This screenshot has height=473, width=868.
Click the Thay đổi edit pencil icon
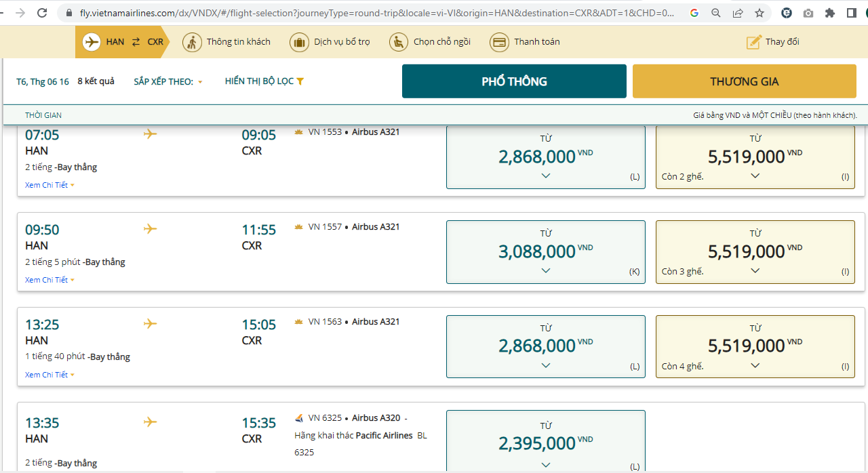pos(754,42)
